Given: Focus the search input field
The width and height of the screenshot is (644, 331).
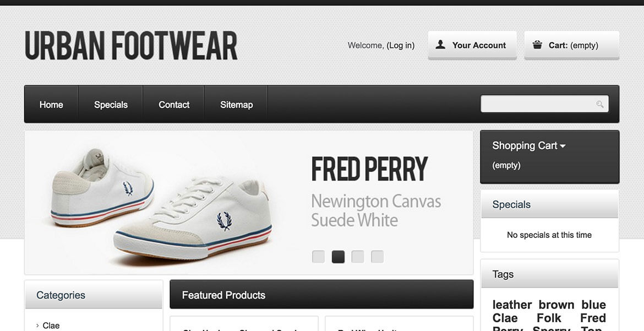Looking at the screenshot, I should [538, 104].
